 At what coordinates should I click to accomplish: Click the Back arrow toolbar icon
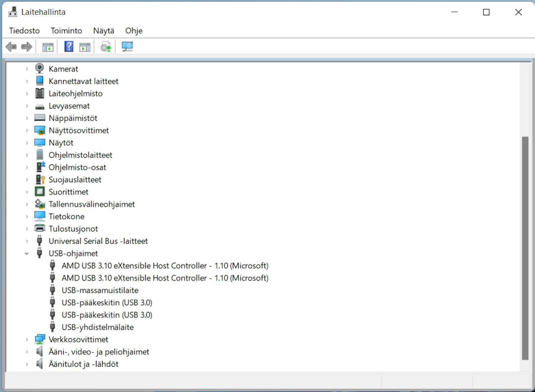tap(11, 47)
